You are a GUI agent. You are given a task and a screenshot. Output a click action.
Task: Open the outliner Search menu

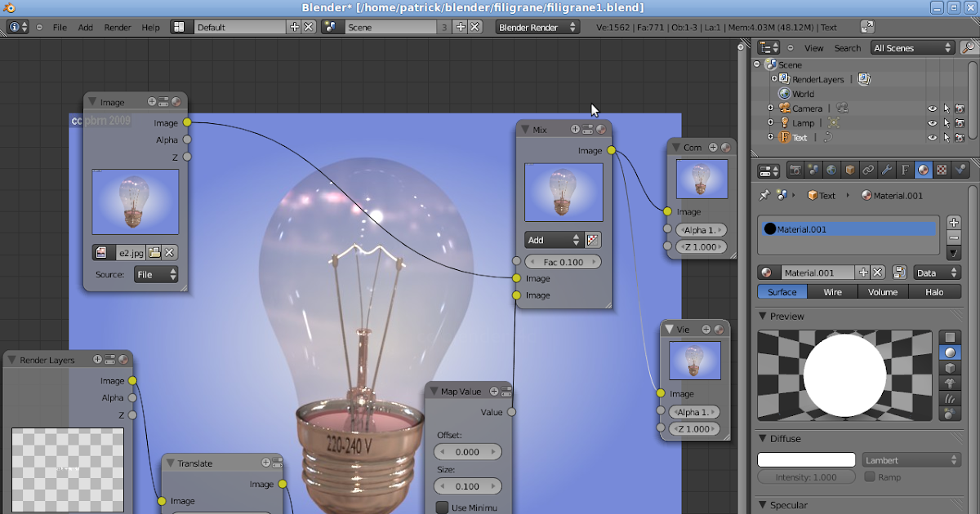pyautogui.click(x=848, y=48)
